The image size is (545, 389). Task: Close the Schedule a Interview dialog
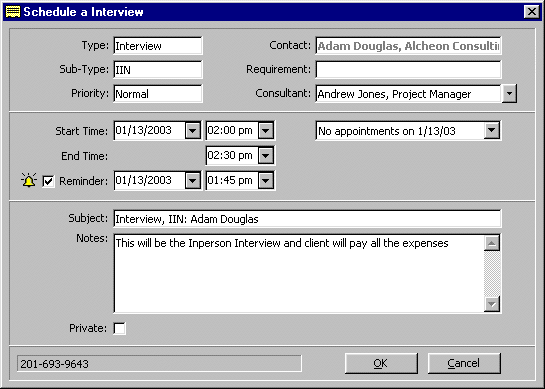(x=531, y=12)
